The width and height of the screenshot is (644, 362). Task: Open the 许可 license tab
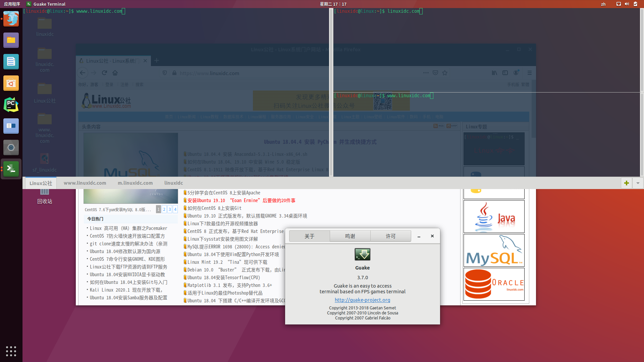click(391, 236)
